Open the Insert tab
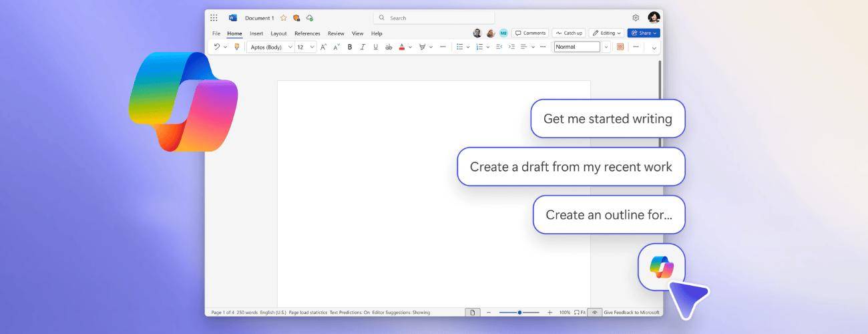868x334 pixels. tap(256, 33)
